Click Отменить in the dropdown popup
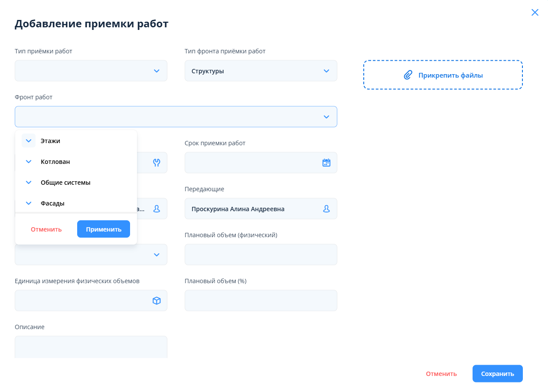This screenshot has height=392, width=548. [46, 229]
